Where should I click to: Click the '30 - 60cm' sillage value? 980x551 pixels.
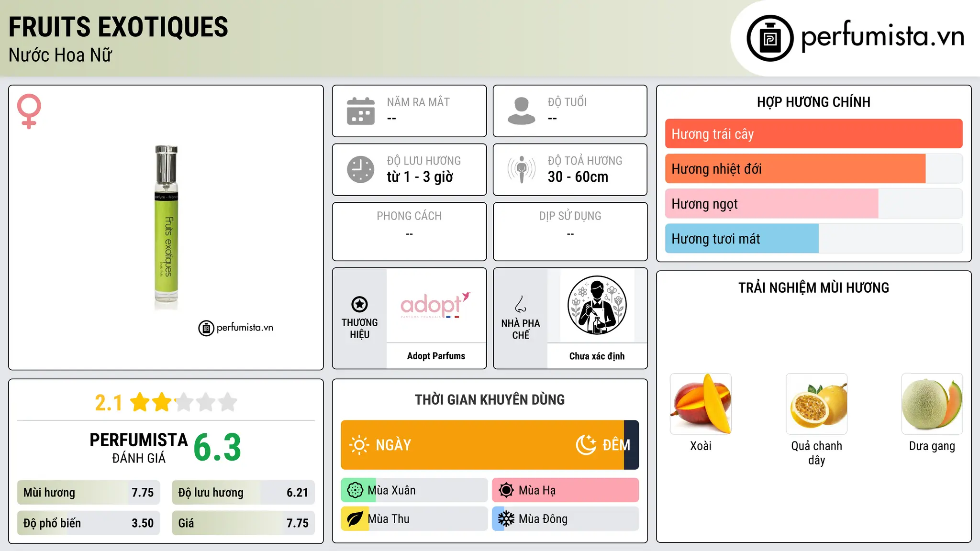578,177
